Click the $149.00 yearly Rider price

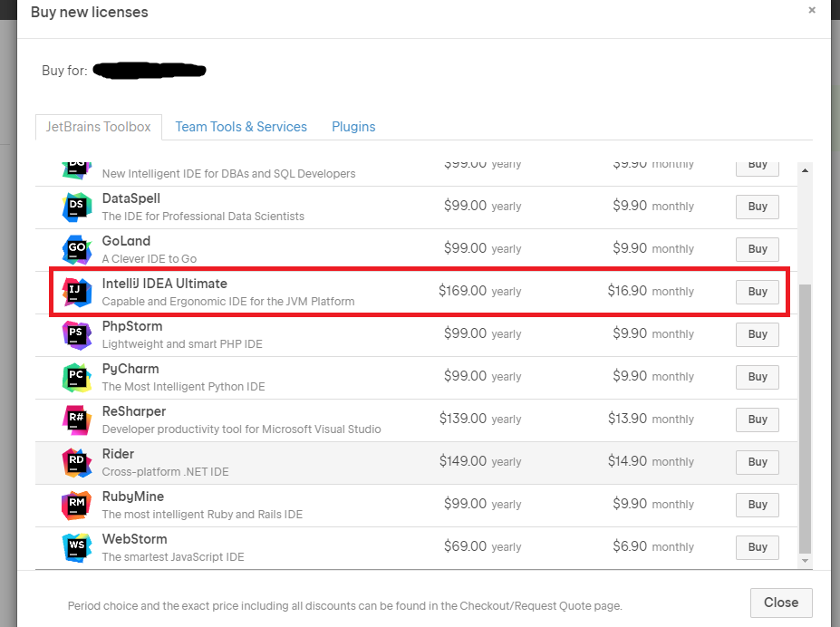click(x=480, y=461)
